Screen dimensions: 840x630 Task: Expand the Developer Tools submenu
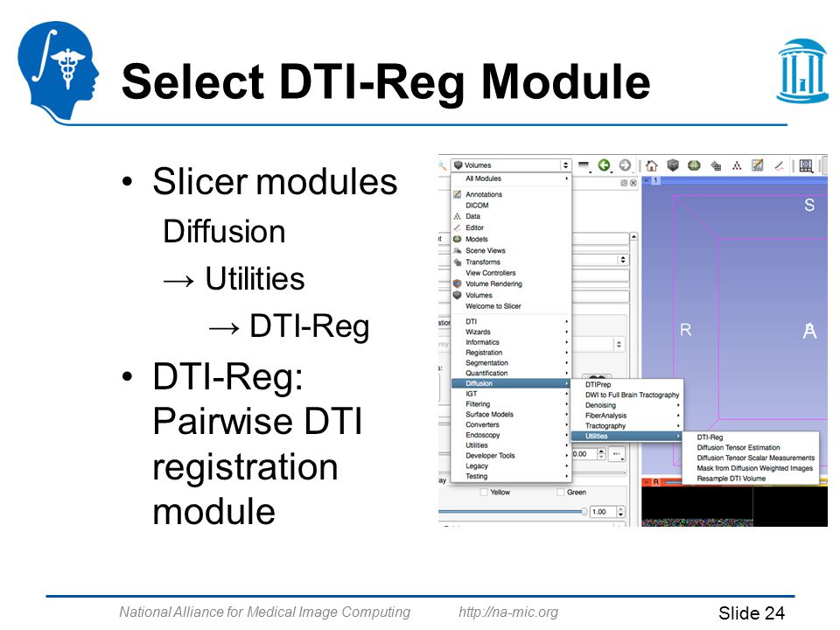511,456
